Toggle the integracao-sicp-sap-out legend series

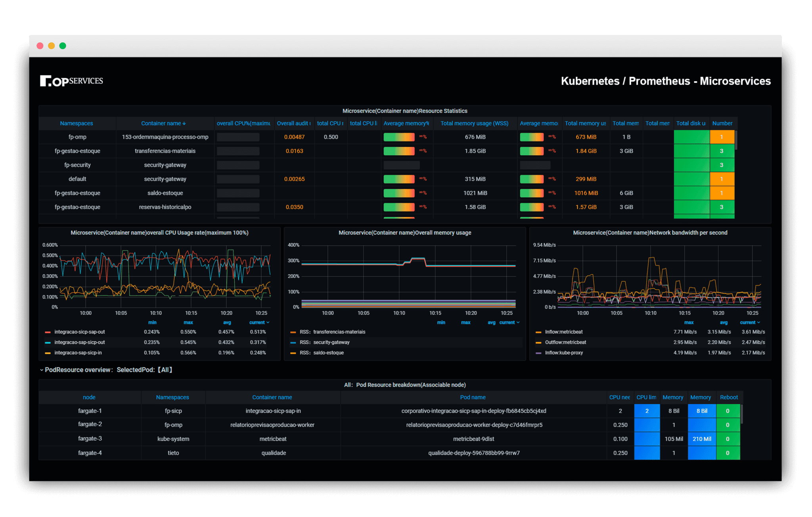tap(79, 332)
